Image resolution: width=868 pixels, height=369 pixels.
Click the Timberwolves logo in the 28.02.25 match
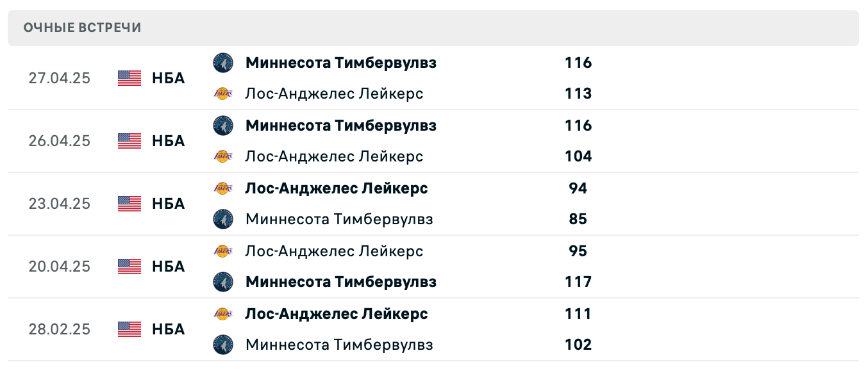coord(223,345)
